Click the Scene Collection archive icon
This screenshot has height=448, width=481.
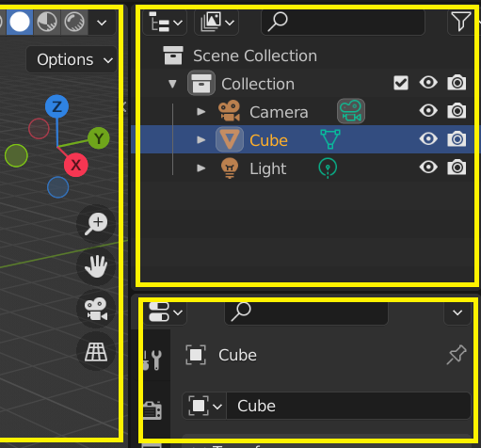173,56
